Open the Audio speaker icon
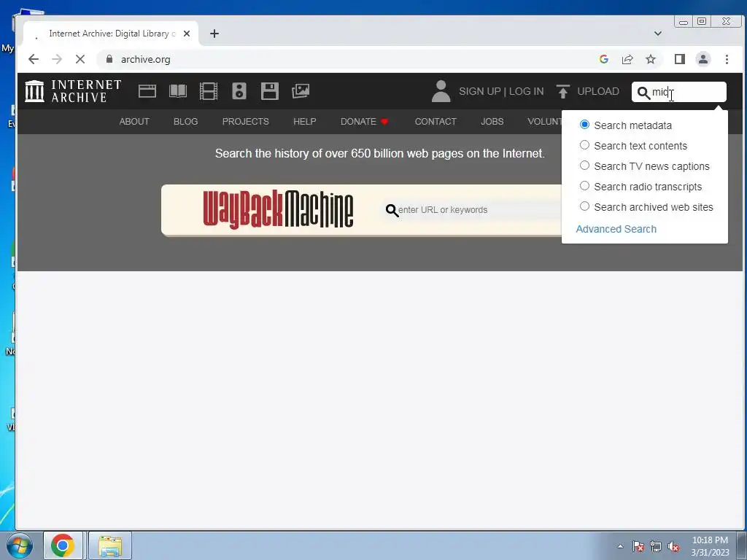The width and height of the screenshot is (747, 560). (239, 91)
